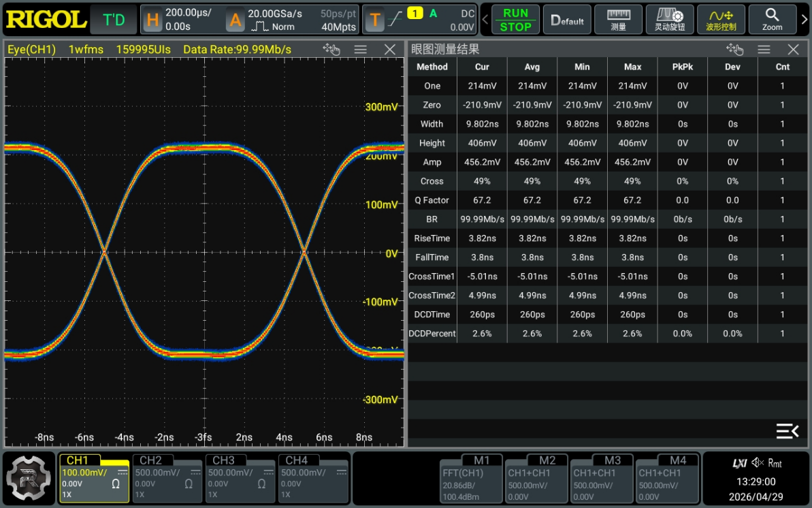This screenshot has width=812, height=508.
Task: Click the Rmt remote indicator
Action: click(775, 463)
